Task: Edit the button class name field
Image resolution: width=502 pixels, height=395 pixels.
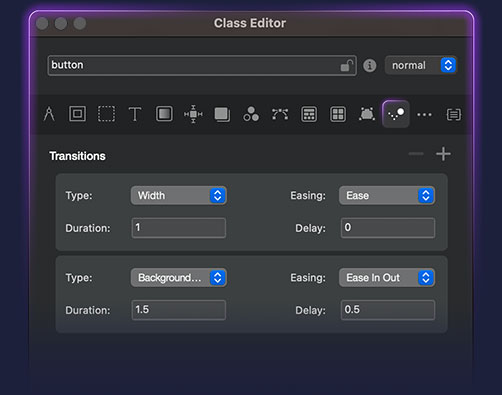Action: pos(202,65)
